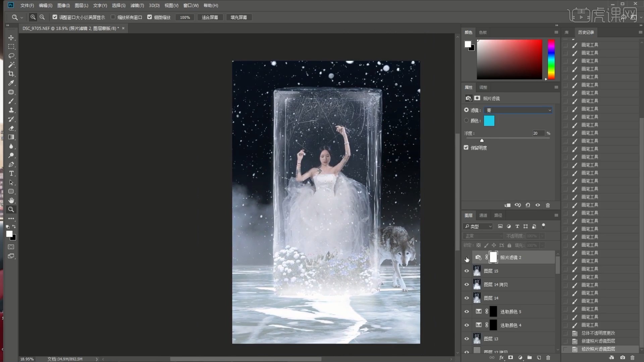Reset adjustment in Properties panel
The height and width of the screenshot is (362, 644).
pos(528,205)
